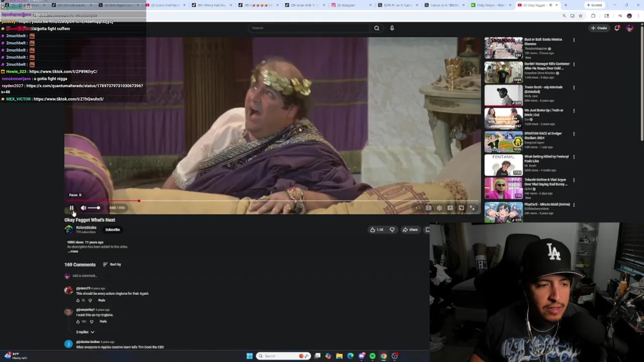Viewport: 644px width, 362px height.
Task: Open the video settings gear
Action: [439, 208]
